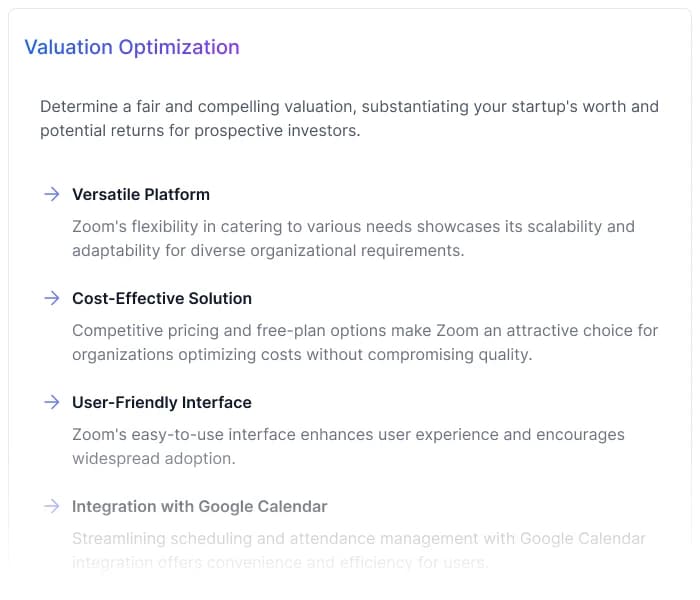Select the Integration with Google Calendar title
Image resolution: width=700 pixels, height=600 pixels.
tap(200, 506)
